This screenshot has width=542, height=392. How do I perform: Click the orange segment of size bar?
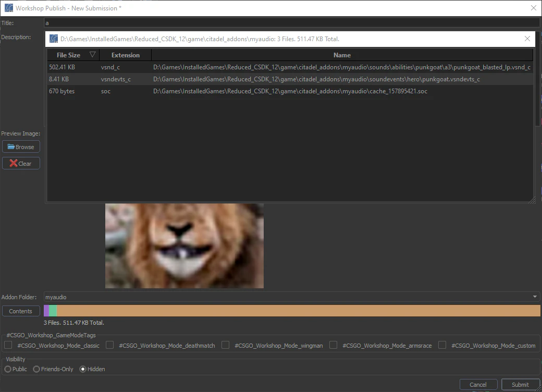(297, 311)
